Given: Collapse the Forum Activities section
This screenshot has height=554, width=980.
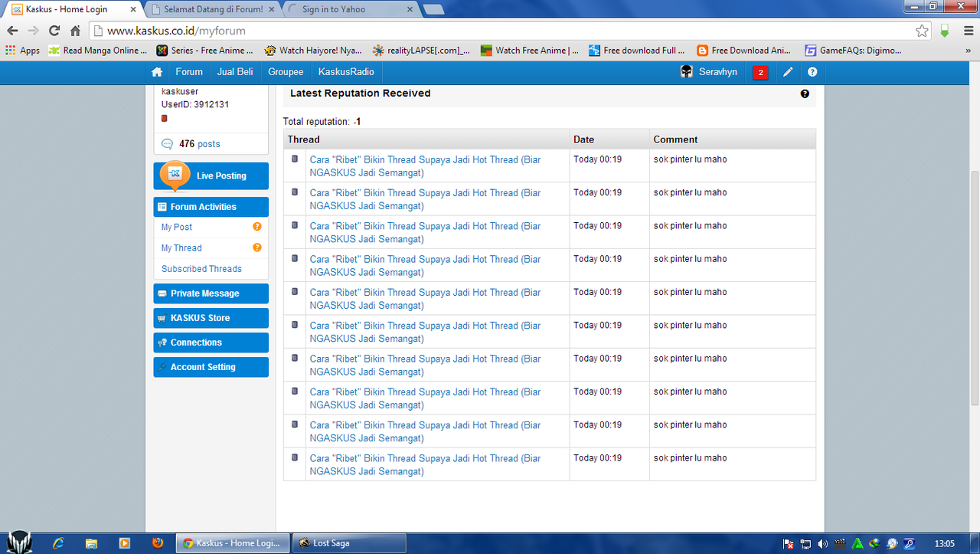Looking at the screenshot, I should [x=211, y=207].
